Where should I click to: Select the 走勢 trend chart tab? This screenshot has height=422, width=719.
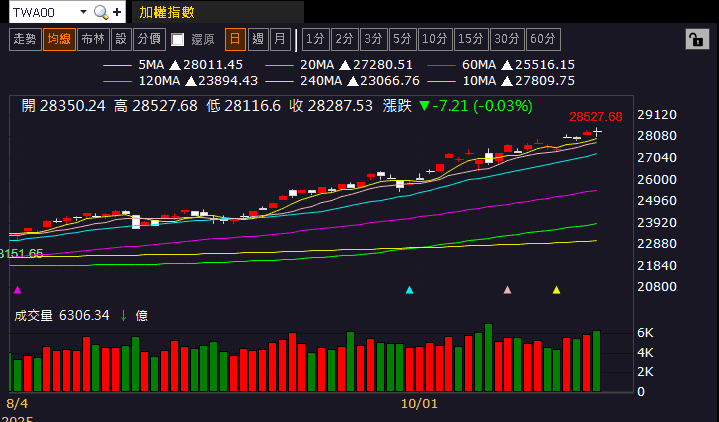(24, 39)
